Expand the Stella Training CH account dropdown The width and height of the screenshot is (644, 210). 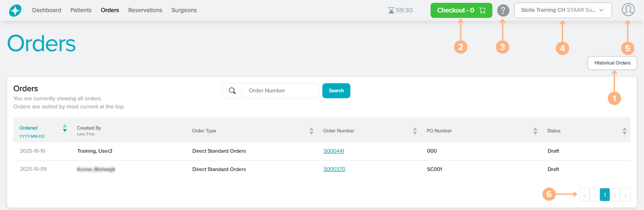click(562, 10)
